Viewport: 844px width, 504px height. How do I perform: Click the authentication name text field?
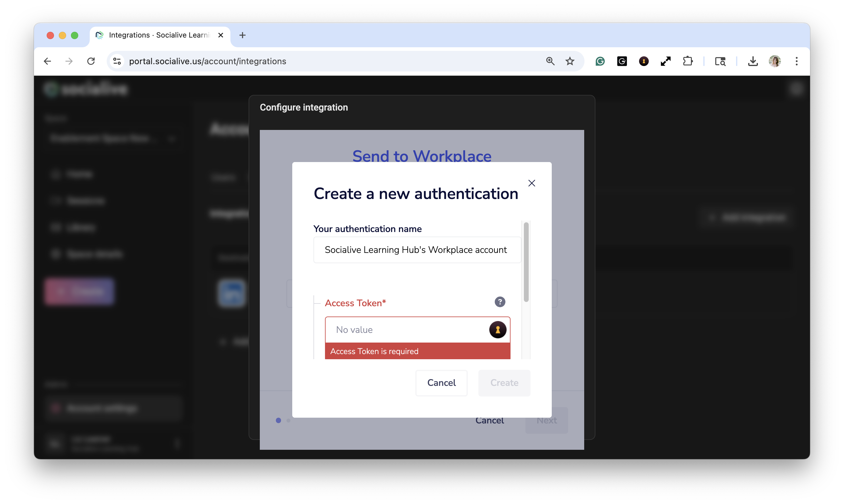pos(417,250)
